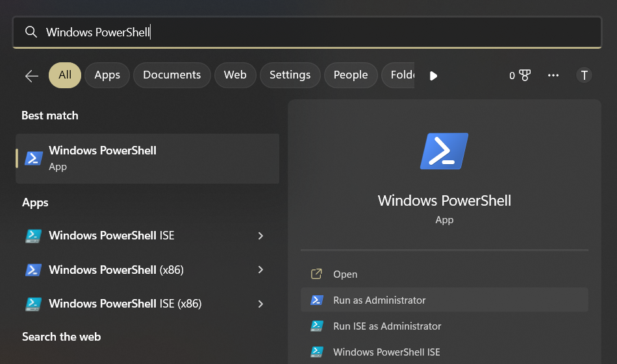The height and width of the screenshot is (364, 617).
Task: Click the Windows PowerShell ISE icon in Apps
Action: 34,236
